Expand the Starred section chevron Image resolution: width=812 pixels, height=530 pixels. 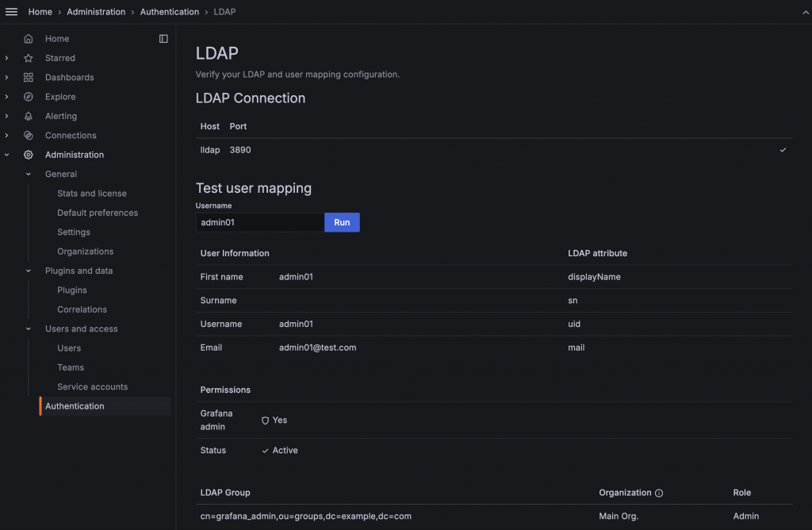(6, 58)
